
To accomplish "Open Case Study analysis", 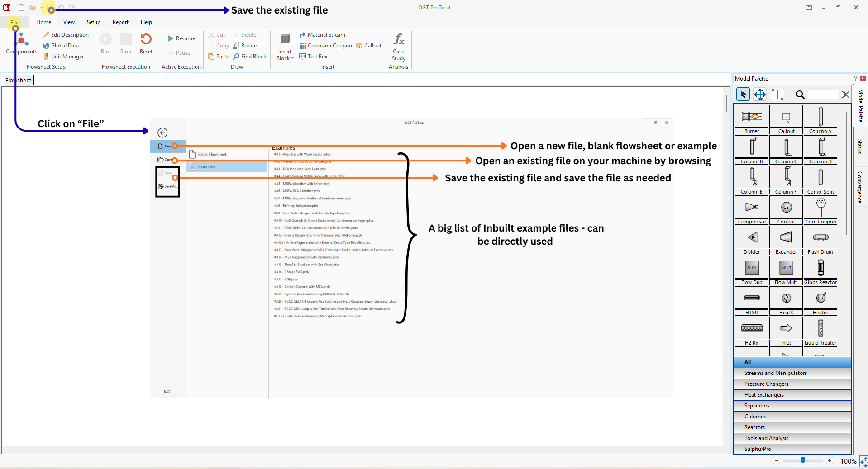I will pyautogui.click(x=398, y=47).
